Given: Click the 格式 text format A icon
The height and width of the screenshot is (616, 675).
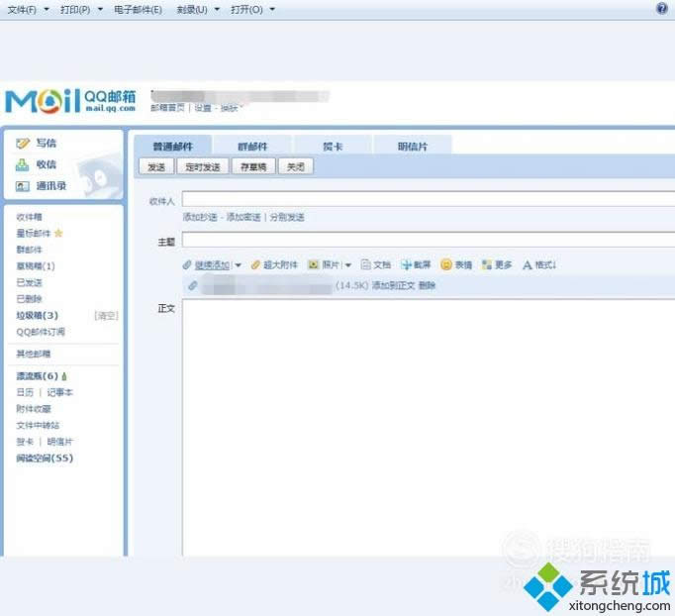Looking at the screenshot, I should (x=528, y=265).
